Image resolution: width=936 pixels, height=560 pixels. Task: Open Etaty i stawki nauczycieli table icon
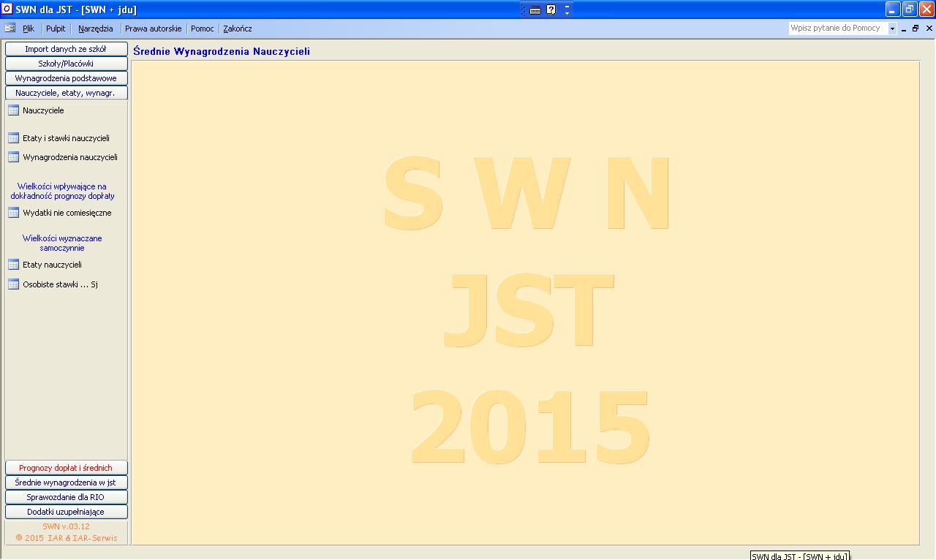(x=13, y=138)
